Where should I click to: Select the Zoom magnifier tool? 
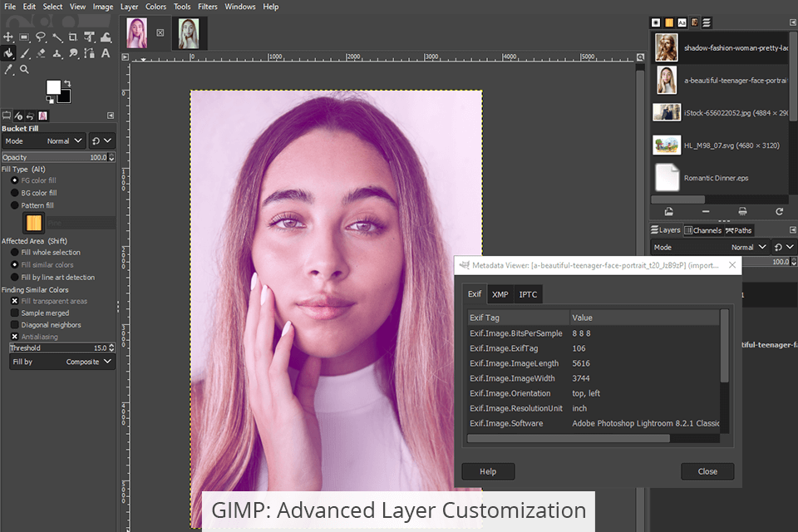point(24,69)
